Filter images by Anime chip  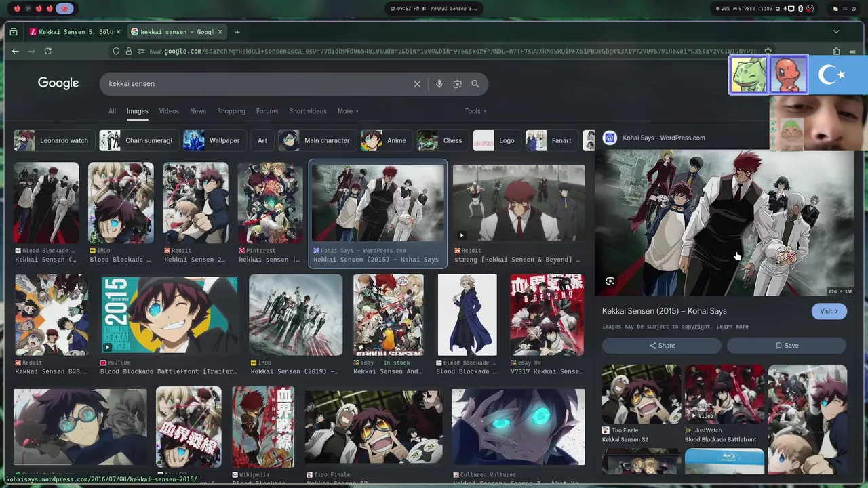click(x=385, y=140)
